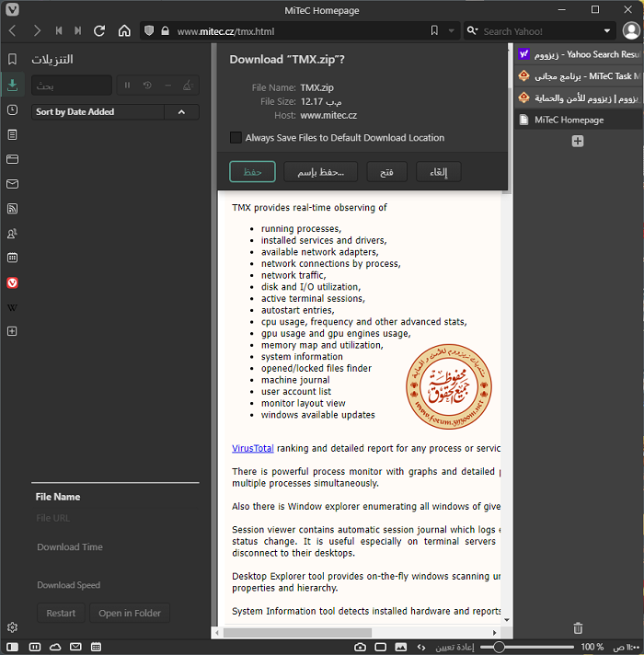Open the Contacts panel
Image resolution: width=644 pixels, height=655 pixels.
pyautogui.click(x=13, y=233)
